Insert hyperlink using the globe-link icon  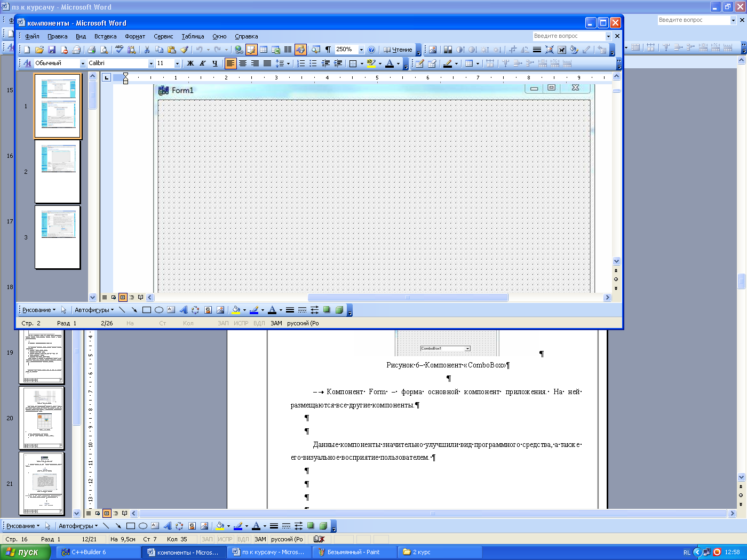point(239,50)
